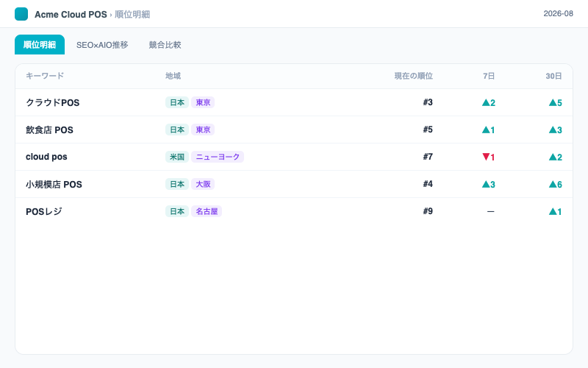Click the ニューヨーク city tag

pyautogui.click(x=218, y=157)
